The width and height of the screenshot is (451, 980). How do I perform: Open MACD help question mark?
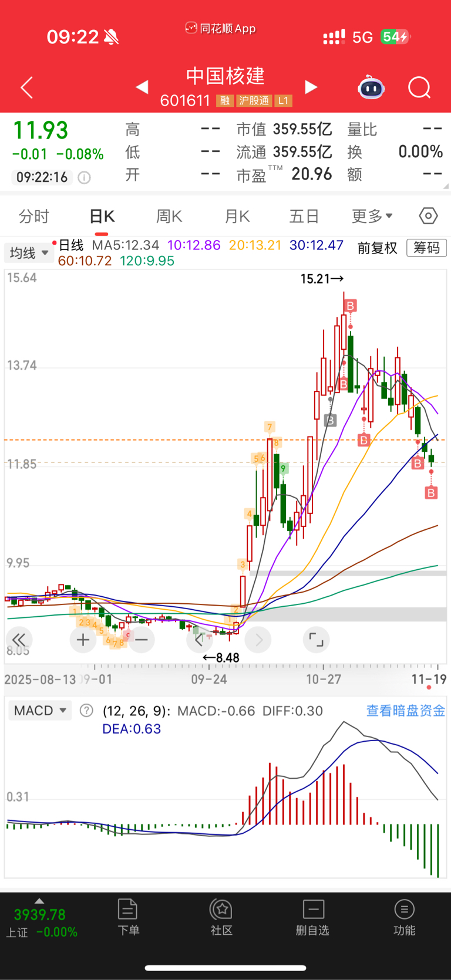(86, 711)
